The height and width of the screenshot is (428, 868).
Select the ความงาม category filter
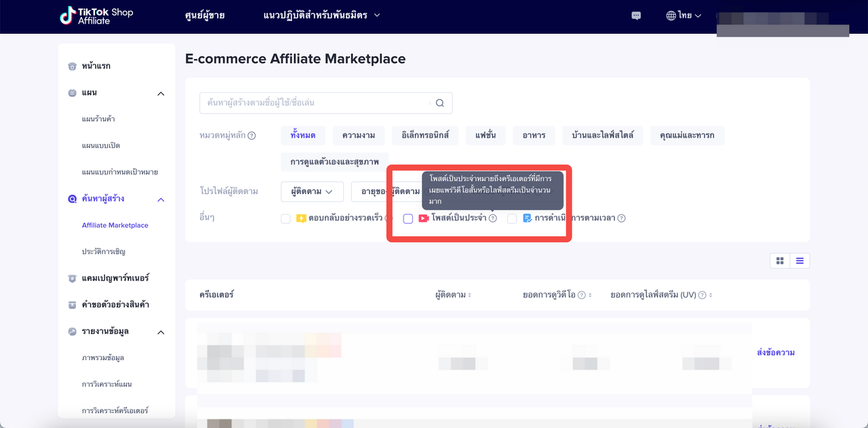[x=359, y=136]
